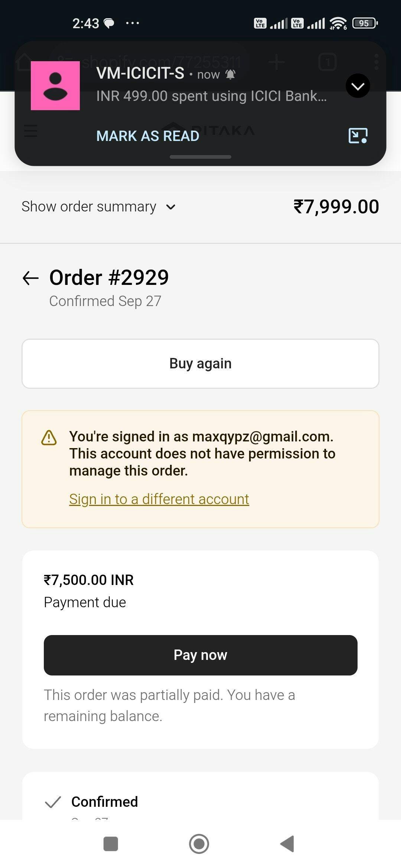Expand the Show order summary chevron
The width and height of the screenshot is (401, 868).
click(171, 207)
